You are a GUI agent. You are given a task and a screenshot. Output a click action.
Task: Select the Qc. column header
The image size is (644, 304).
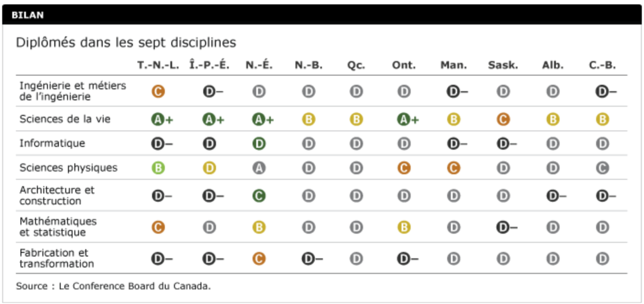point(356,65)
